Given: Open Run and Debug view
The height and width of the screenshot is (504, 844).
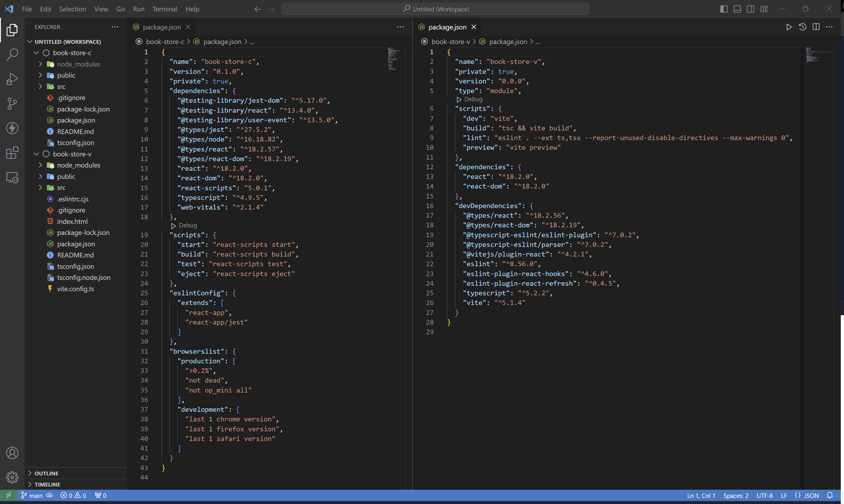Looking at the screenshot, I should (12, 79).
